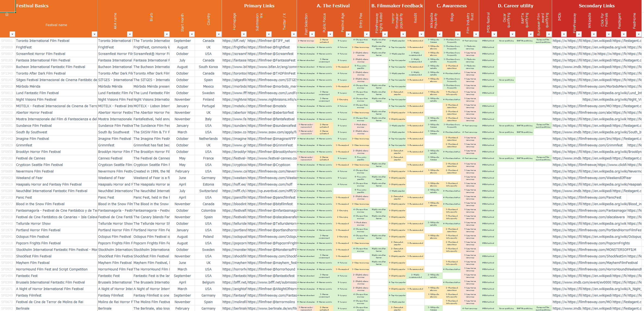Click the 'Secondary Links' group header cell
644x311 pixels.
click(596, 6)
